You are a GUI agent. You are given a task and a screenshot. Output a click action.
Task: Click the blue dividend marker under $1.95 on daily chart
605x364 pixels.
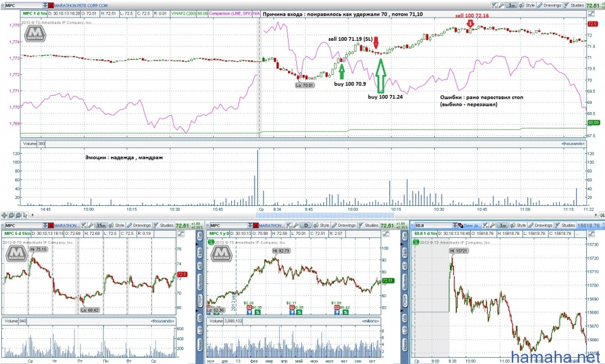click(x=337, y=312)
